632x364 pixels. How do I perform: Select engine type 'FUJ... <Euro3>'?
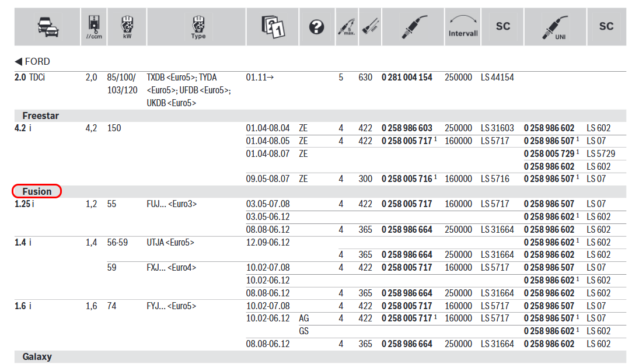coord(172,204)
